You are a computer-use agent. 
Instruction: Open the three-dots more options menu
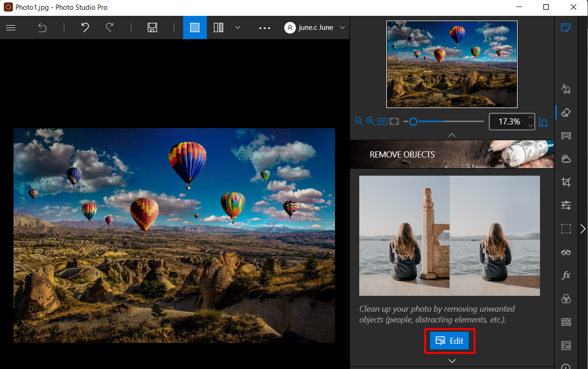(x=265, y=28)
